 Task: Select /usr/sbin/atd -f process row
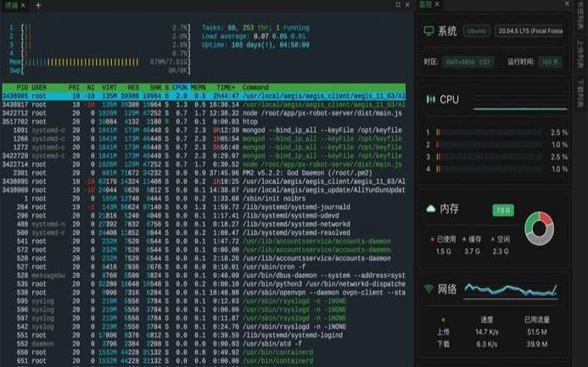click(204, 344)
